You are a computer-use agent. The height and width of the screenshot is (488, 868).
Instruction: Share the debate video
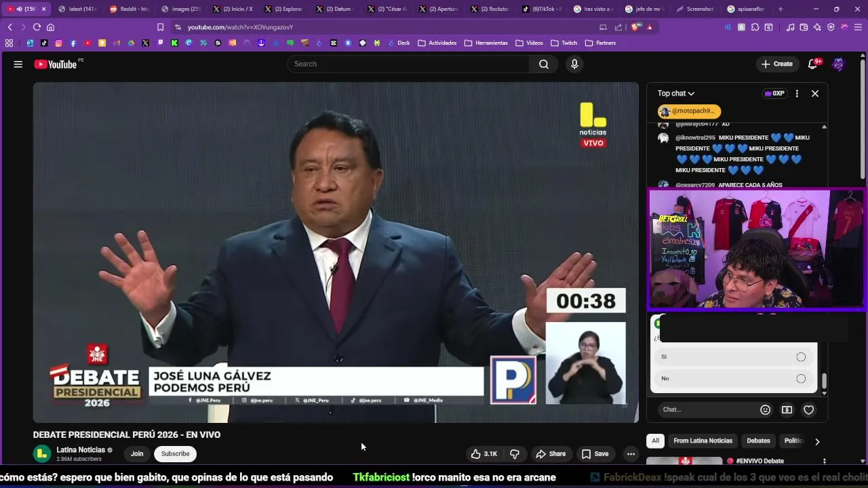pyautogui.click(x=550, y=453)
